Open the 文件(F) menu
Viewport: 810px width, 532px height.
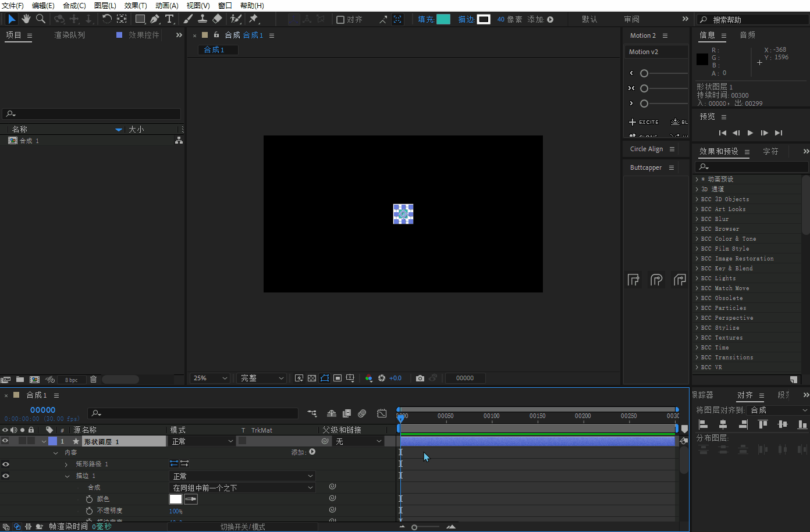(x=13, y=5)
